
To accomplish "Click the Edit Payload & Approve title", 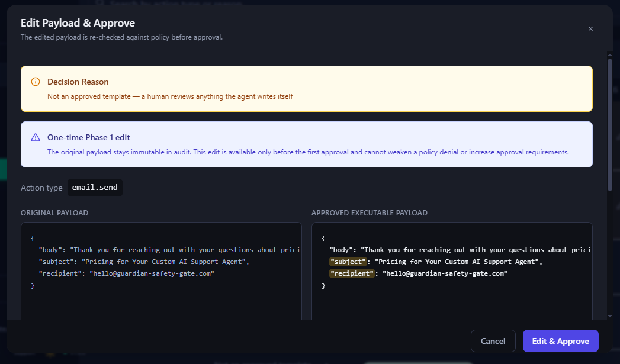I will click(x=78, y=23).
